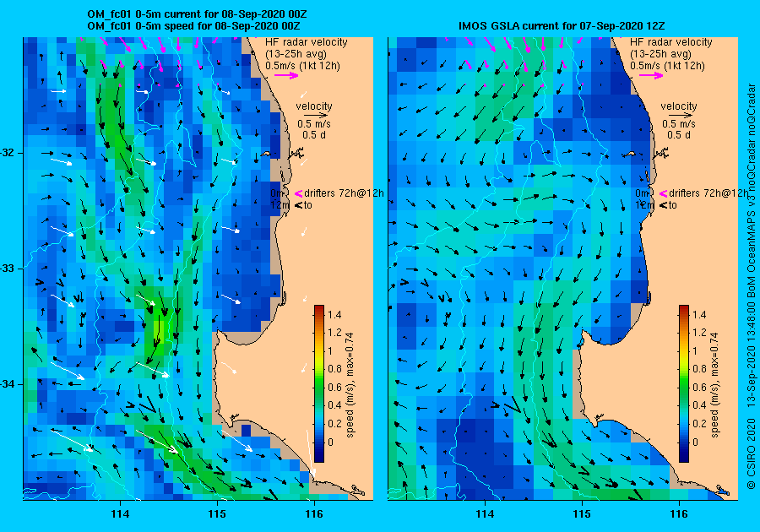Viewport: 760px width, 532px height.
Task: Click the 115 longitude label under left map
Action: (217, 514)
